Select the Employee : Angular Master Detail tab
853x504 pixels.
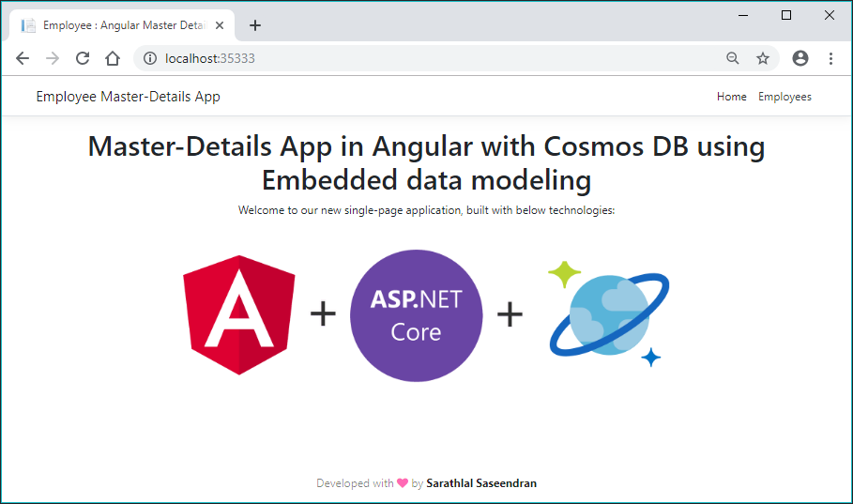(122, 25)
